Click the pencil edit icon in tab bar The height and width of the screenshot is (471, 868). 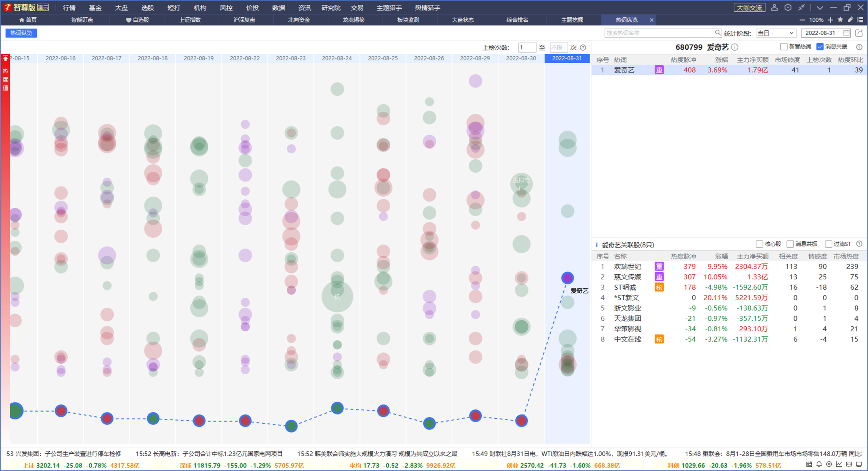[850, 20]
